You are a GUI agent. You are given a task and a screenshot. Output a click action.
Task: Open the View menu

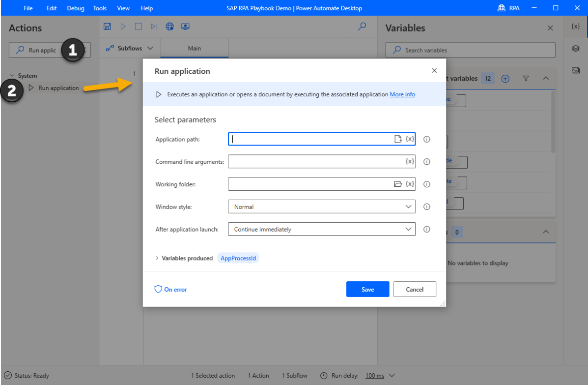(123, 8)
